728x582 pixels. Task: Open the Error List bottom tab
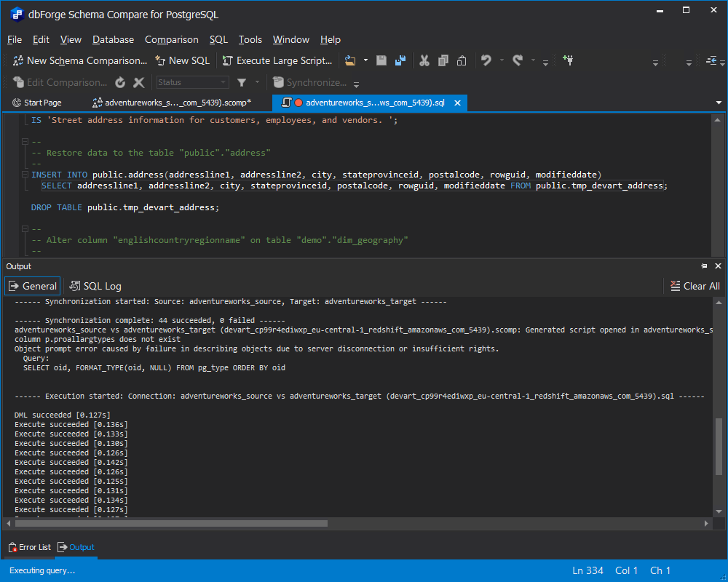click(30, 547)
